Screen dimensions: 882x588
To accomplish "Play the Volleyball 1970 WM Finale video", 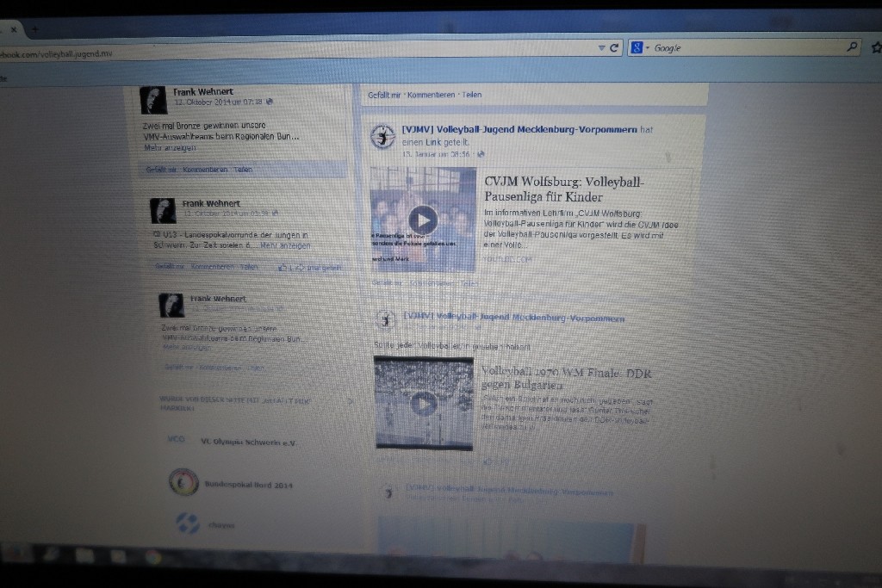I will (424, 403).
